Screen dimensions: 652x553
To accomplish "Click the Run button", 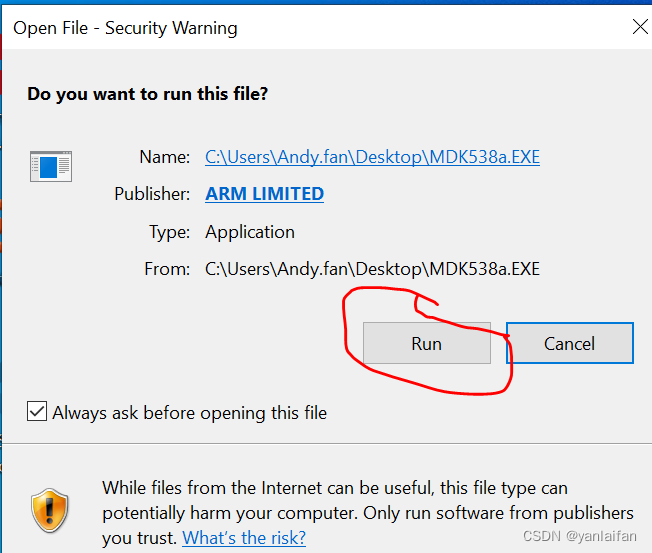I will pos(426,343).
